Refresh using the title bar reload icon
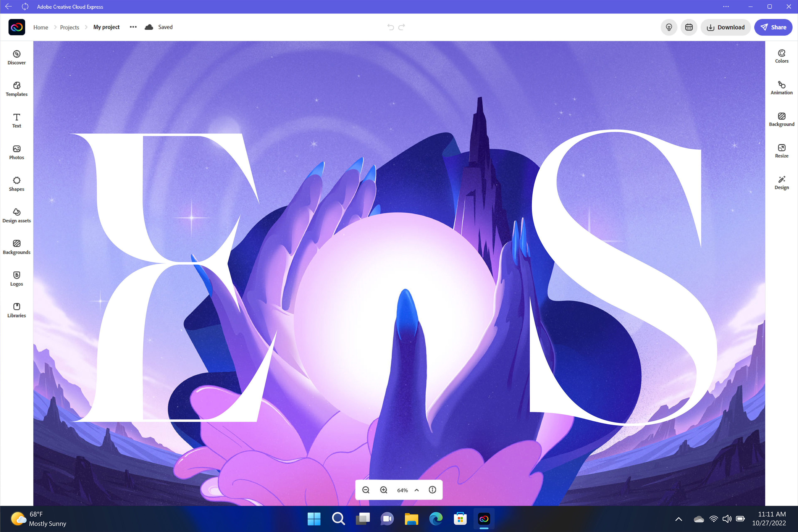The width and height of the screenshot is (798, 532). (25, 6)
